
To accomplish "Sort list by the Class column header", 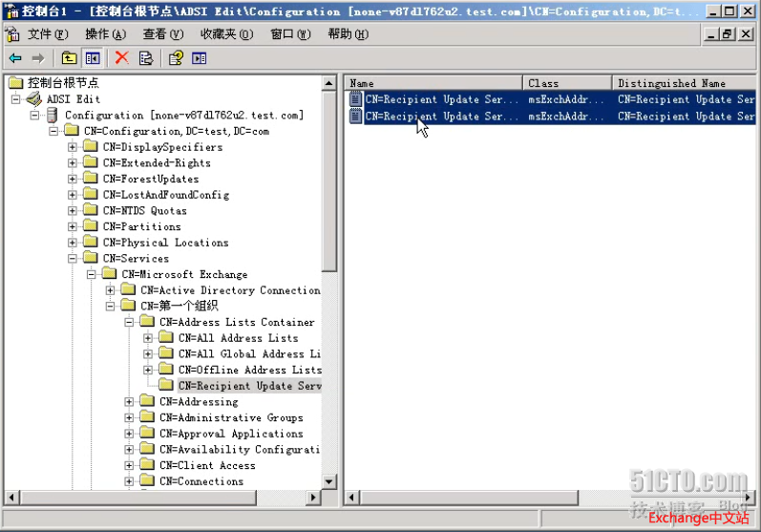I will tap(567, 83).
